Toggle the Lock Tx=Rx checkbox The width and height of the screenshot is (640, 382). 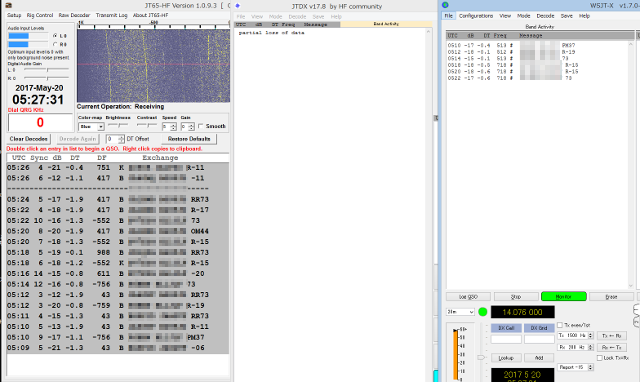pyautogui.click(x=600, y=358)
